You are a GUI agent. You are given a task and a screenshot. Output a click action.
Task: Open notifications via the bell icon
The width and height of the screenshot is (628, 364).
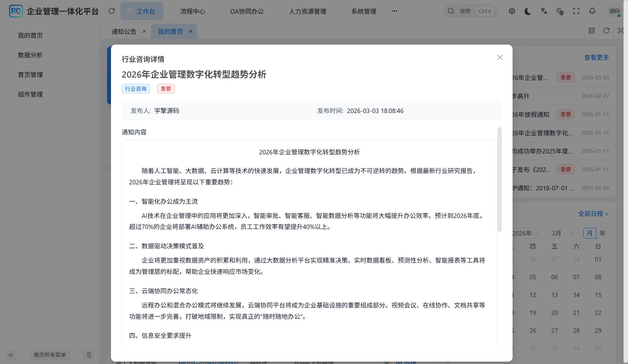click(592, 11)
